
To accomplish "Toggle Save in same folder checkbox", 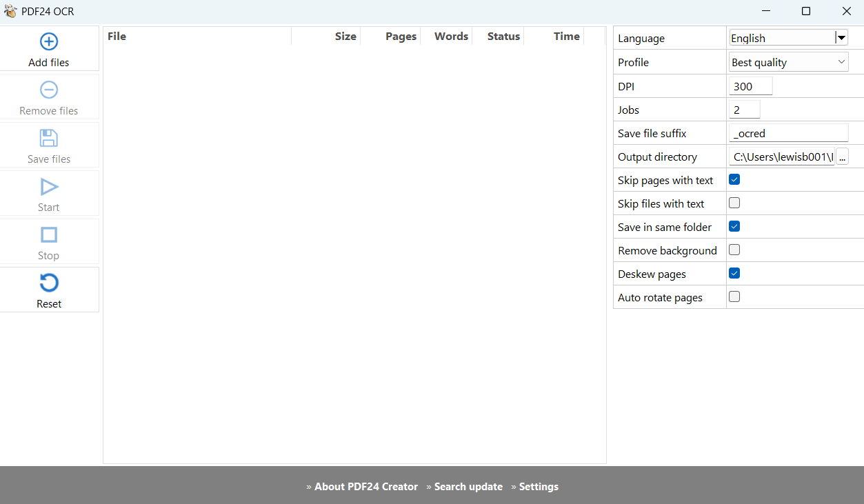I will tap(734, 226).
